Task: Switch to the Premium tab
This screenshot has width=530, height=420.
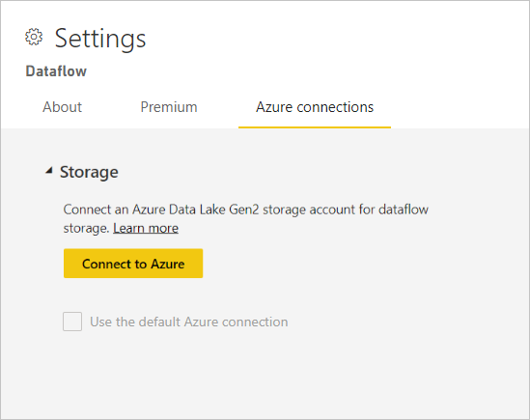Action: tap(169, 107)
